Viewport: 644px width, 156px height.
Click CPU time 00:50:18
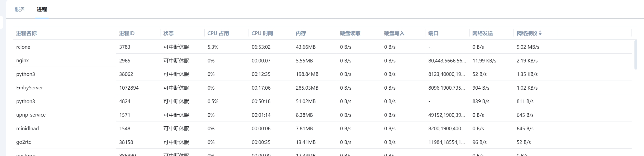pos(261,101)
